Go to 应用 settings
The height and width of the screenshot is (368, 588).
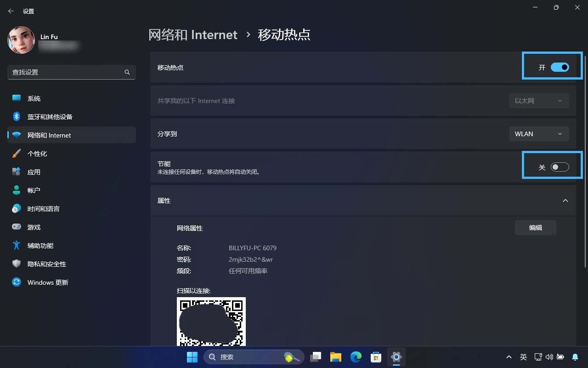pyautogui.click(x=34, y=172)
